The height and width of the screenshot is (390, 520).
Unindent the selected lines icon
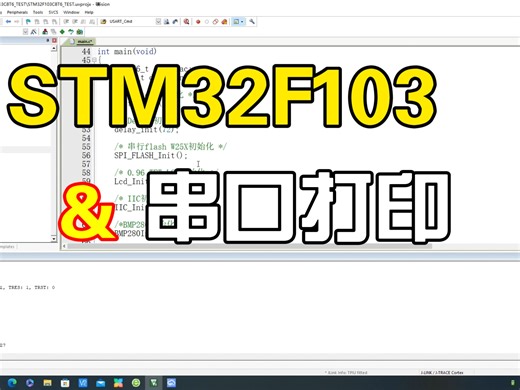click(x=75, y=22)
